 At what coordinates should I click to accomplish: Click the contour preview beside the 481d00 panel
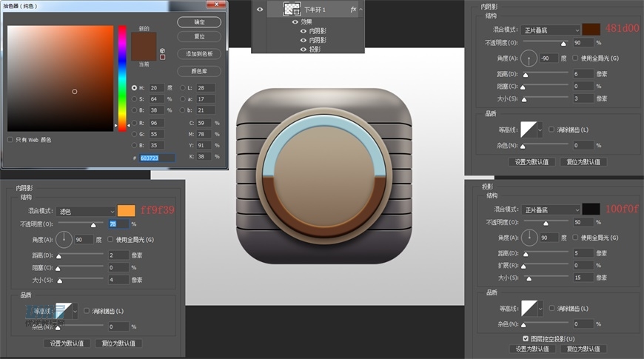(530, 129)
